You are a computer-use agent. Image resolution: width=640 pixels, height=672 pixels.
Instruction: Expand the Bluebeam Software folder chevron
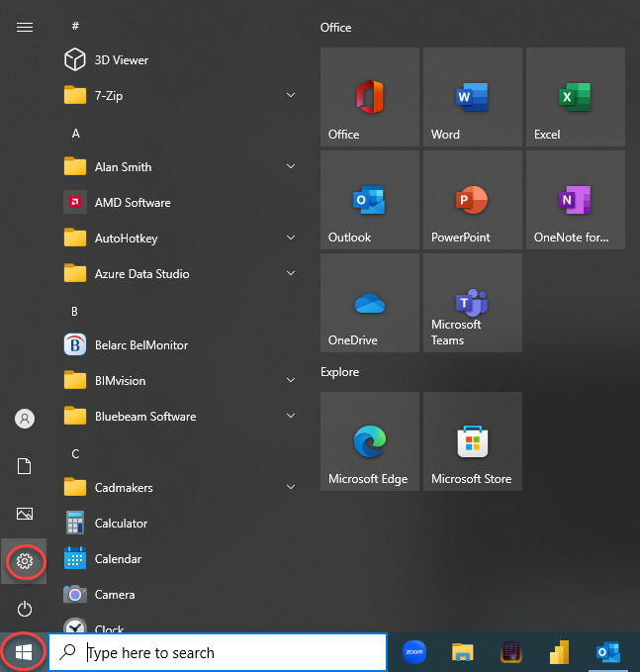tap(291, 416)
